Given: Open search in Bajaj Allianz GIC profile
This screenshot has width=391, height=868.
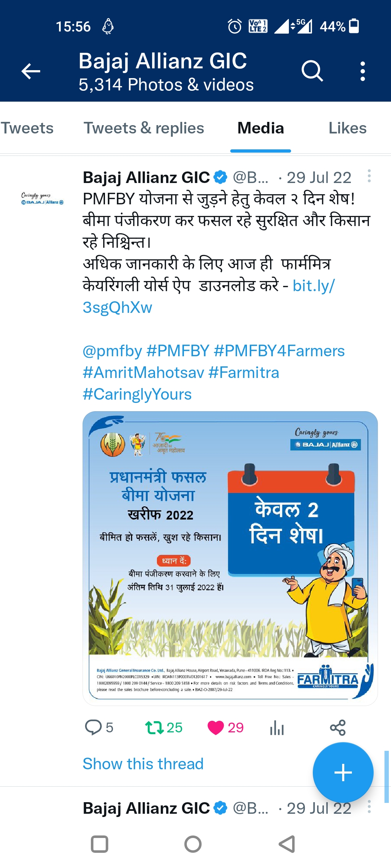Looking at the screenshot, I should click(312, 71).
